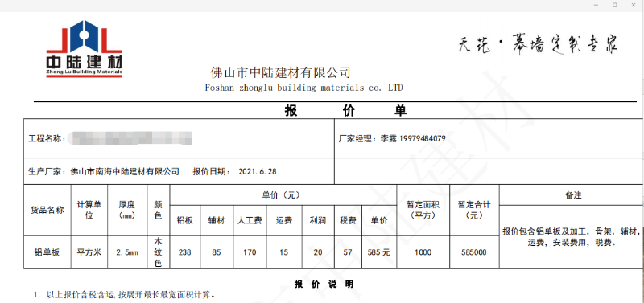Image resolution: width=644 pixels, height=303 pixels.
Task: Click the labor cost value 170
Action: tap(250, 252)
